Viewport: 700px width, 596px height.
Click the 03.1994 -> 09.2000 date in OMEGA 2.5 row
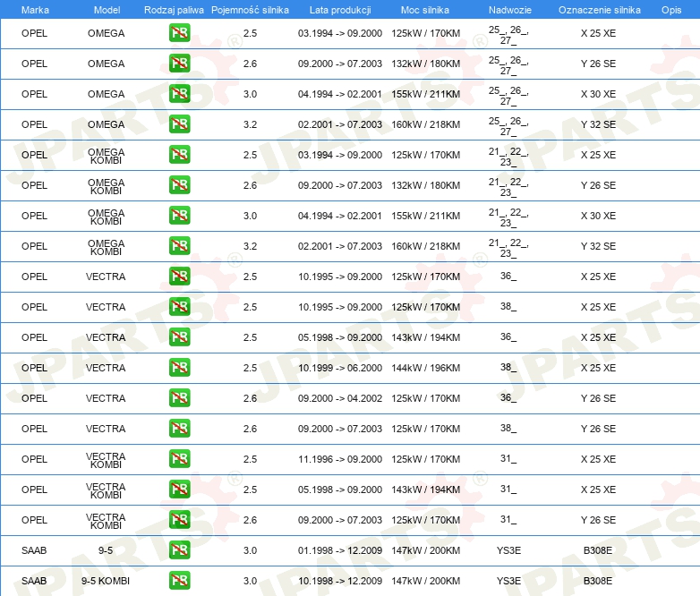tap(340, 33)
